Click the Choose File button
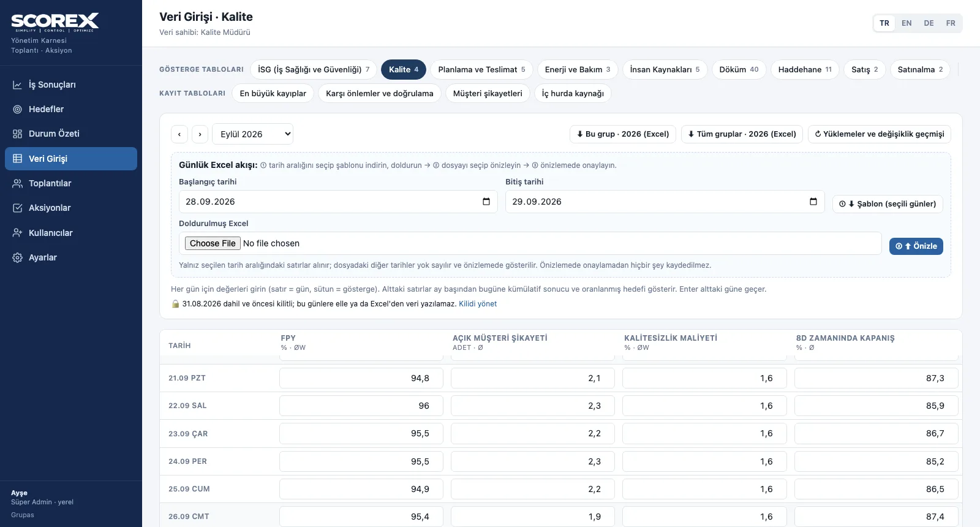Image resolution: width=980 pixels, height=527 pixels. coord(213,243)
